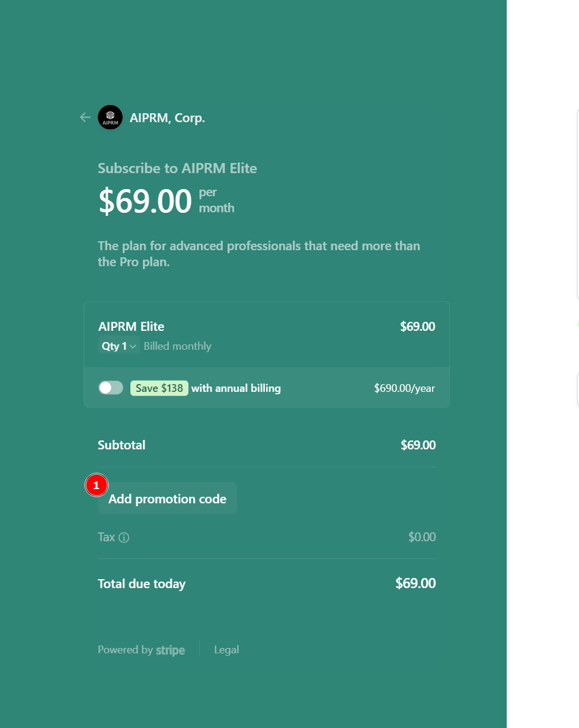579x728 pixels.
Task: Click the Total due today label
Action: coord(142,584)
